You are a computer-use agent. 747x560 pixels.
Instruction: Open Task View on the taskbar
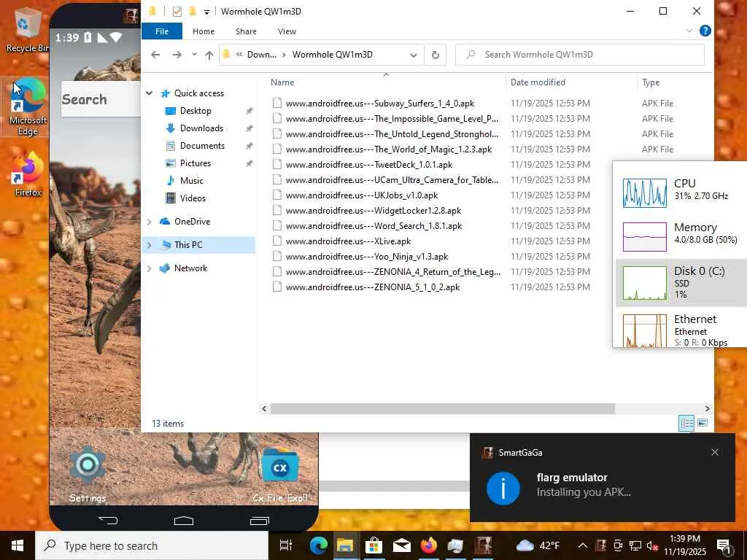pos(286,545)
